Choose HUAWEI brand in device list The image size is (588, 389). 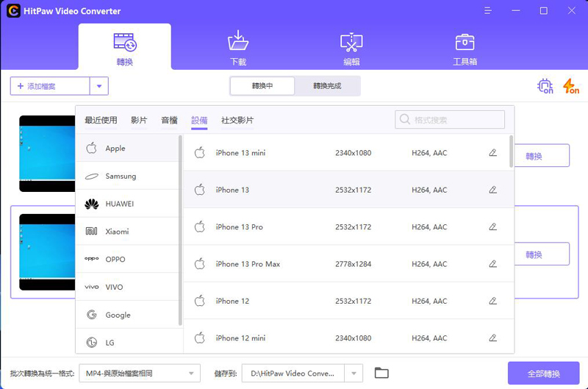127,204
